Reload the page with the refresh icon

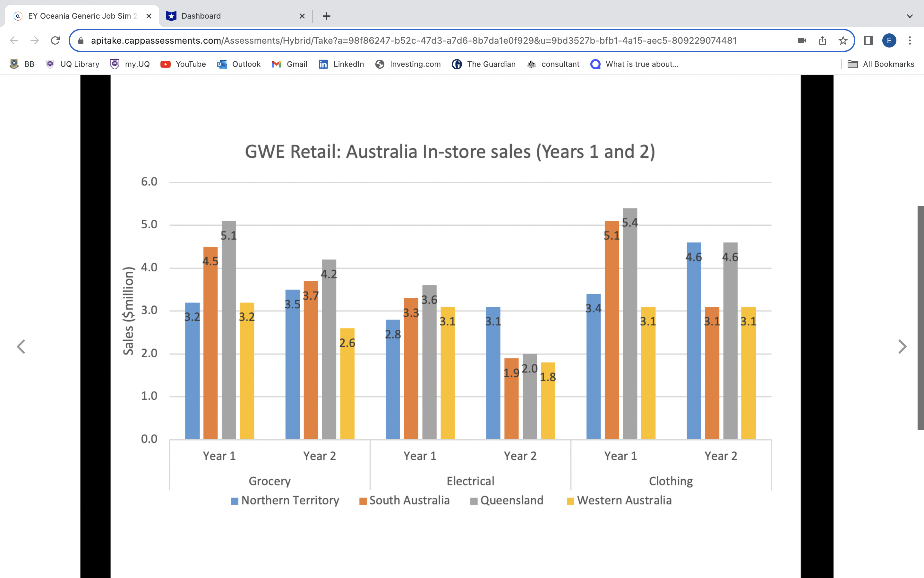(56, 40)
